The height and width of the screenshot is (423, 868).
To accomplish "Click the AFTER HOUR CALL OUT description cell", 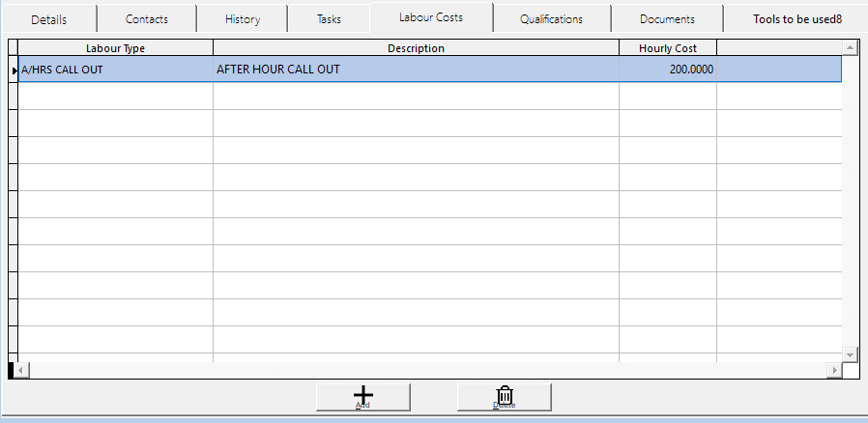I will [416, 70].
